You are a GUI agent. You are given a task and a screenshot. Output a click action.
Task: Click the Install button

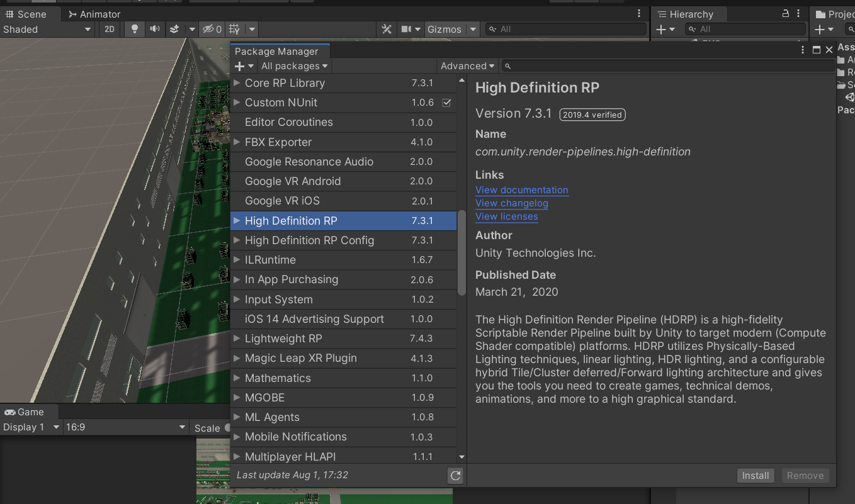pos(756,476)
